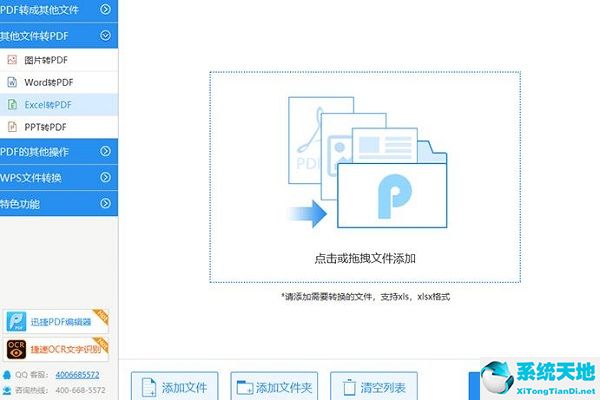Open the 捷速OCR文字识别 banner link
This screenshot has width=600, height=400.
coord(56,349)
